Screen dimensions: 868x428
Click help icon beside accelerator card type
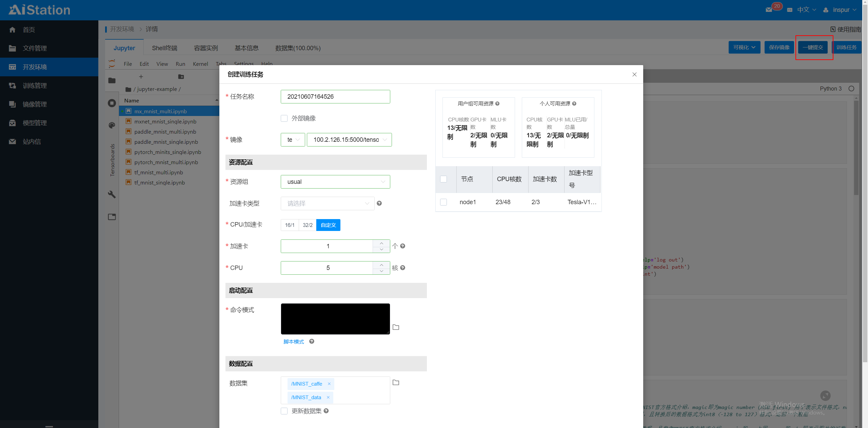tap(379, 203)
